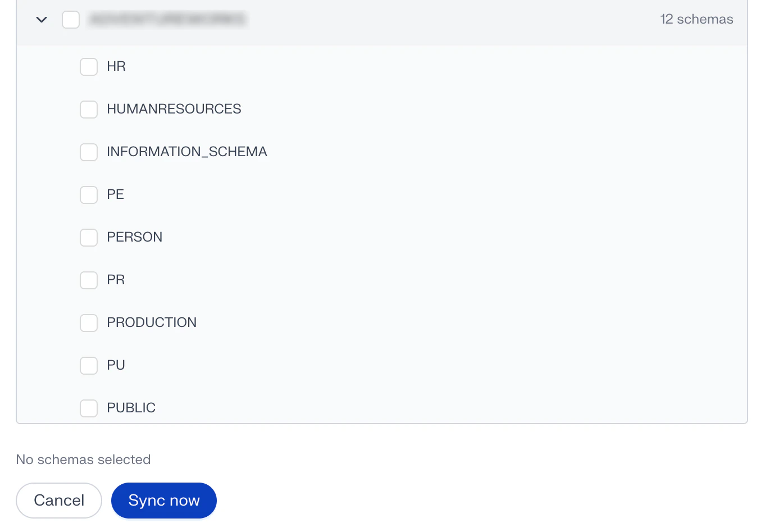This screenshot has width=765, height=532.
Task: Check the PUBLIC schema checkbox
Action: pos(88,408)
